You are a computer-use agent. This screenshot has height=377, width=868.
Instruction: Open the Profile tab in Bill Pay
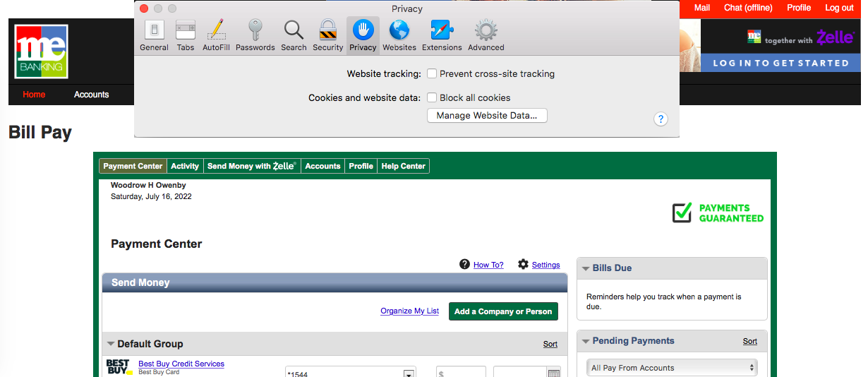coord(361,166)
